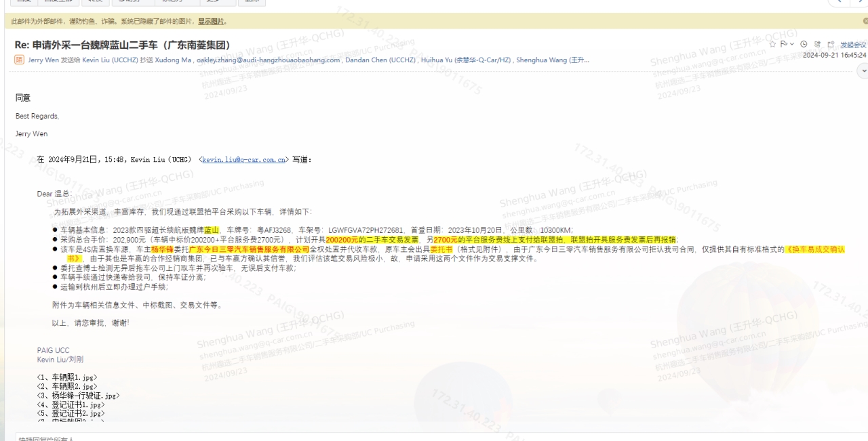Viewport: 868px width, 441px height.
Task: Start a meeting via 发起会议 link
Action: click(853, 45)
